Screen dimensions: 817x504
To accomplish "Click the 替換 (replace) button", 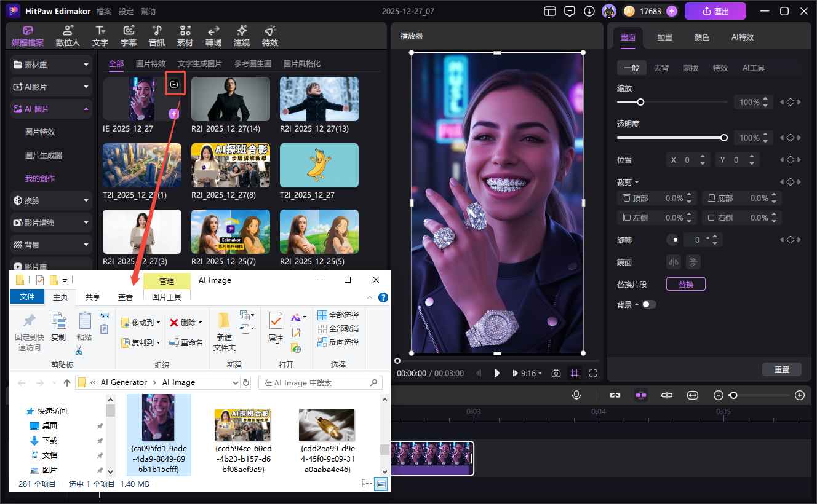I will [685, 284].
